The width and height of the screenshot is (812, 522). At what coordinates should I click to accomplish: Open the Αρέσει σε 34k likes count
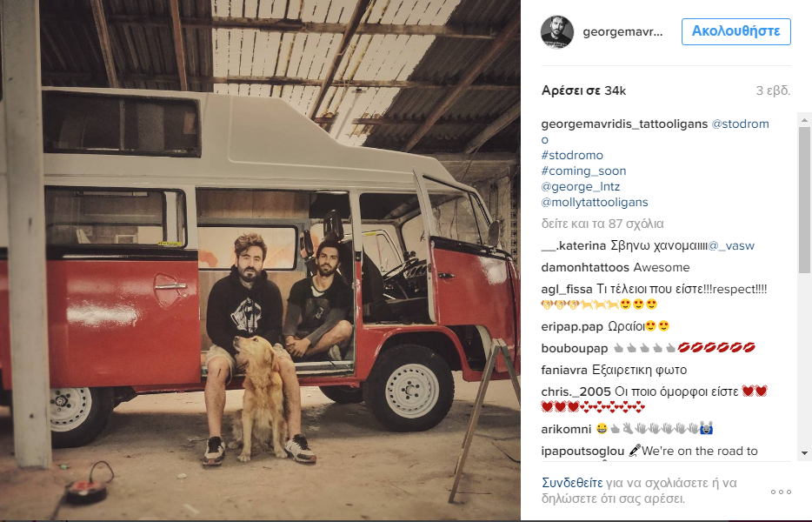(583, 90)
